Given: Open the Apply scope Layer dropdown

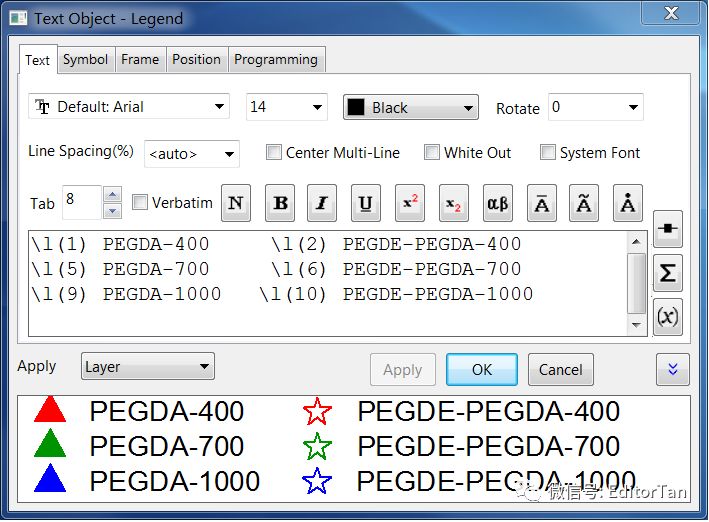Looking at the screenshot, I should [x=148, y=366].
